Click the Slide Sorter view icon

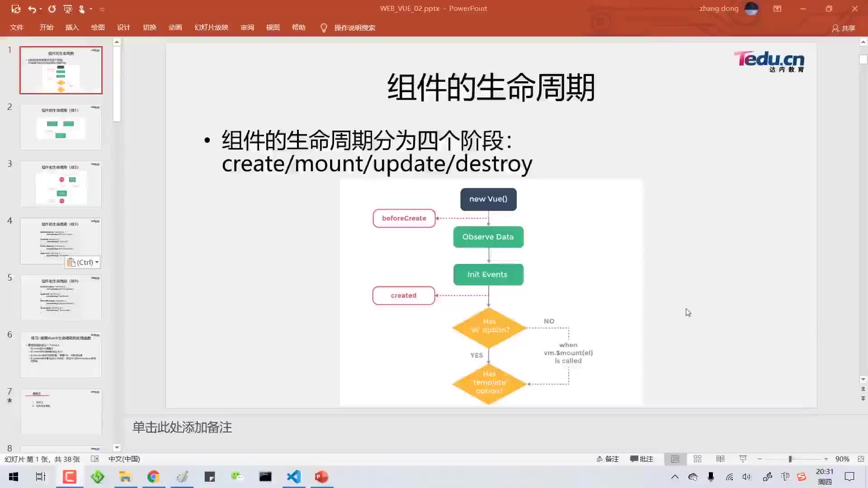click(698, 459)
